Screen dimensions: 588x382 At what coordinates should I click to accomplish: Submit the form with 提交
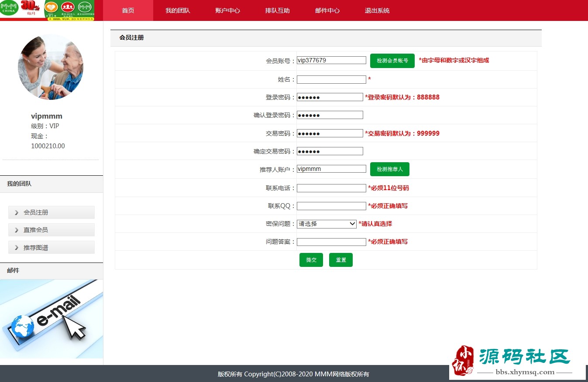point(311,260)
